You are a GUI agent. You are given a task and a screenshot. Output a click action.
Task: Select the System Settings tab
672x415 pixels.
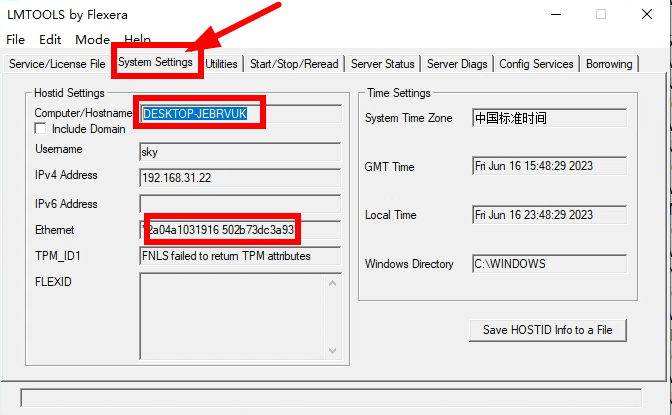pos(156,62)
